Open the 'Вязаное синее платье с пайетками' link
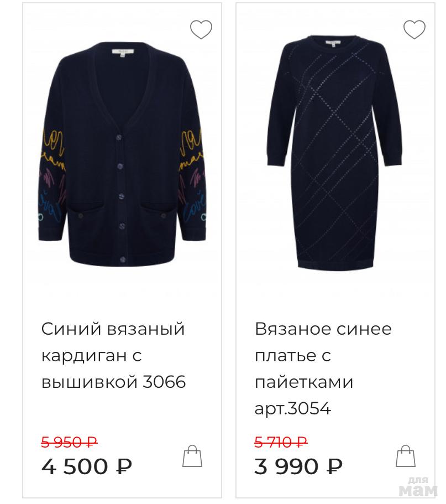The width and height of the screenshot is (446, 504). [323, 355]
